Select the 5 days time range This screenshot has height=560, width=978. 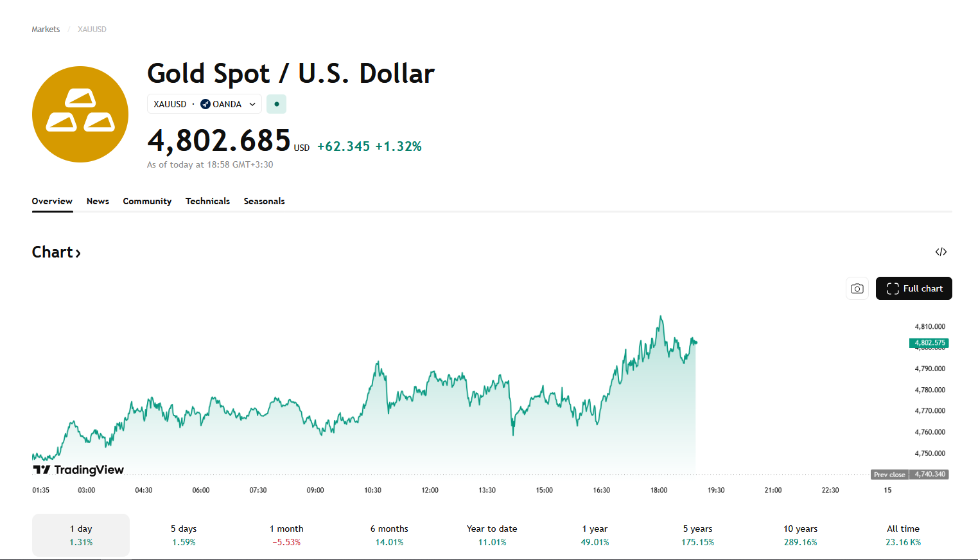(x=184, y=535)
